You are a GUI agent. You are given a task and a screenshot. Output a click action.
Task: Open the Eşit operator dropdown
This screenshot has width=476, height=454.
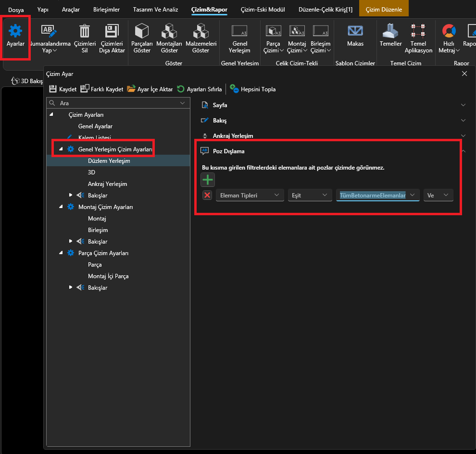pos(310,195)
